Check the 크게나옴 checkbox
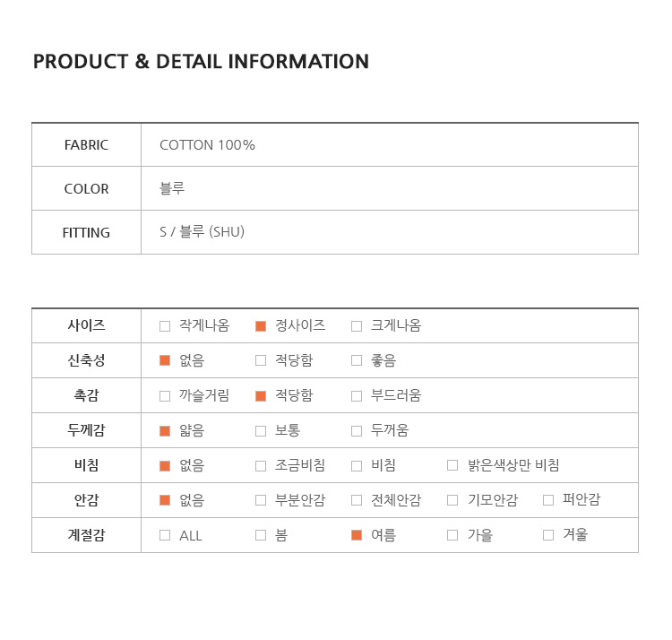672x640 pixels. (x=357, y=326)
